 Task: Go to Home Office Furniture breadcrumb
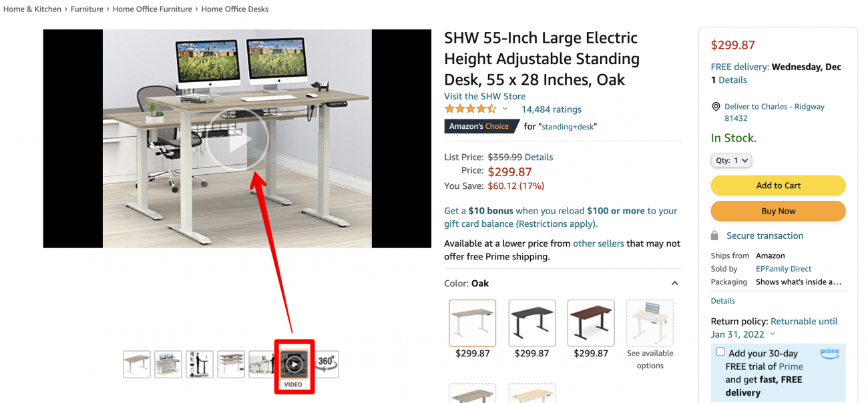[152, 9]
